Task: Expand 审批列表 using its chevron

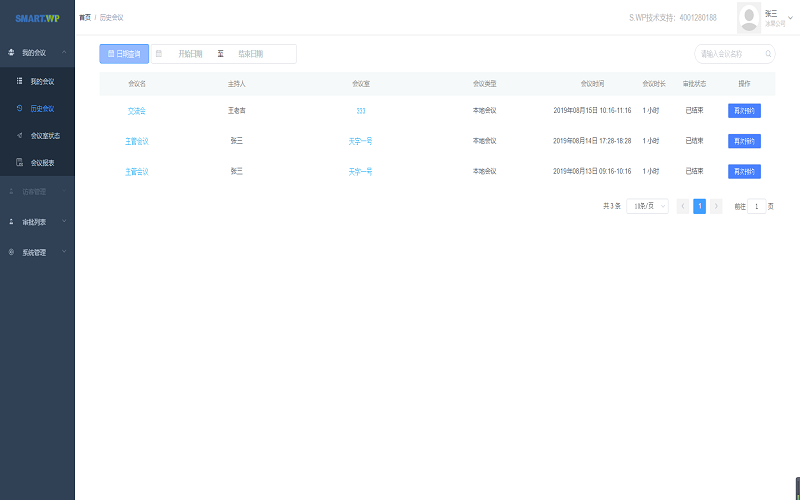Action: [x=64, y=221]
